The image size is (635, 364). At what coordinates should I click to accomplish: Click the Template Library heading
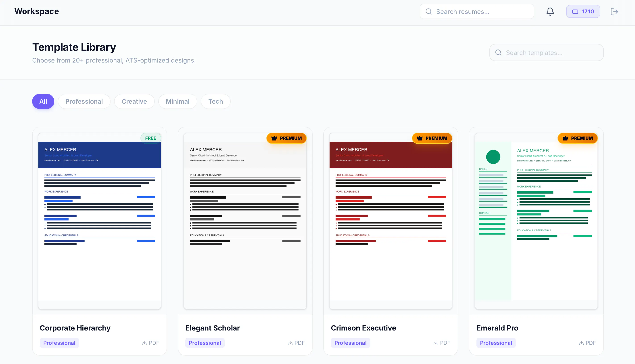point(74,47)
